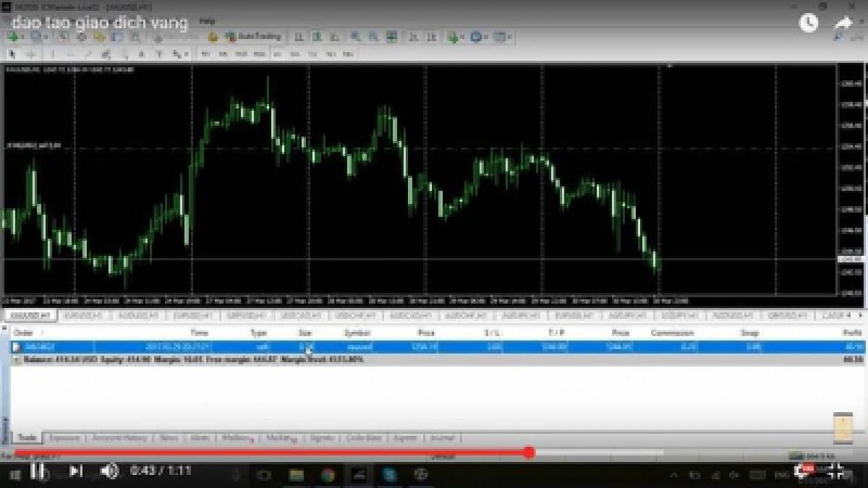
Task: Show the Navigator panel
Action: point(98,37)
